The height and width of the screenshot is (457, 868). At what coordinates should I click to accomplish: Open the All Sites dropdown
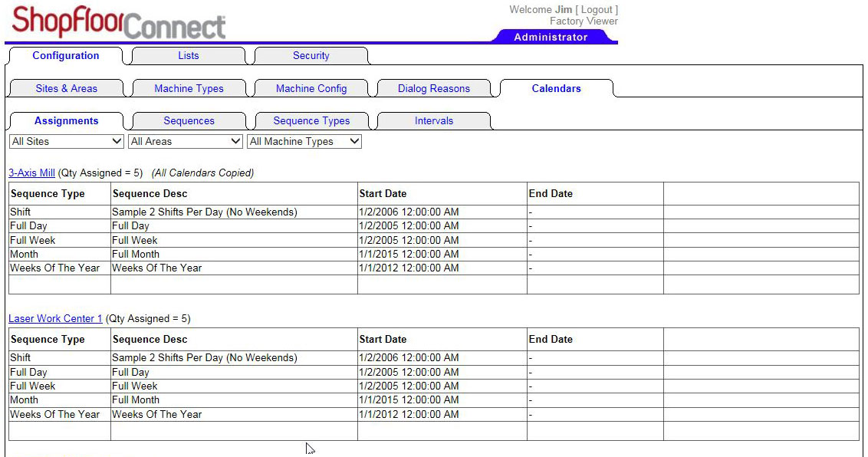coord(67,142)
